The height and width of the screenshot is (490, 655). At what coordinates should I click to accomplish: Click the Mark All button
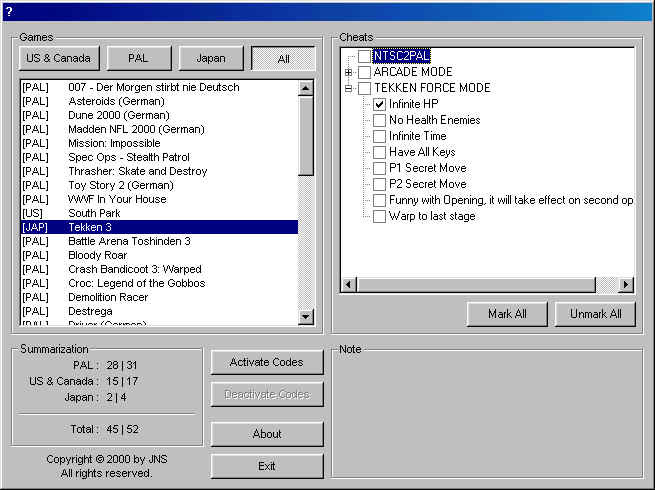(507, 314)
